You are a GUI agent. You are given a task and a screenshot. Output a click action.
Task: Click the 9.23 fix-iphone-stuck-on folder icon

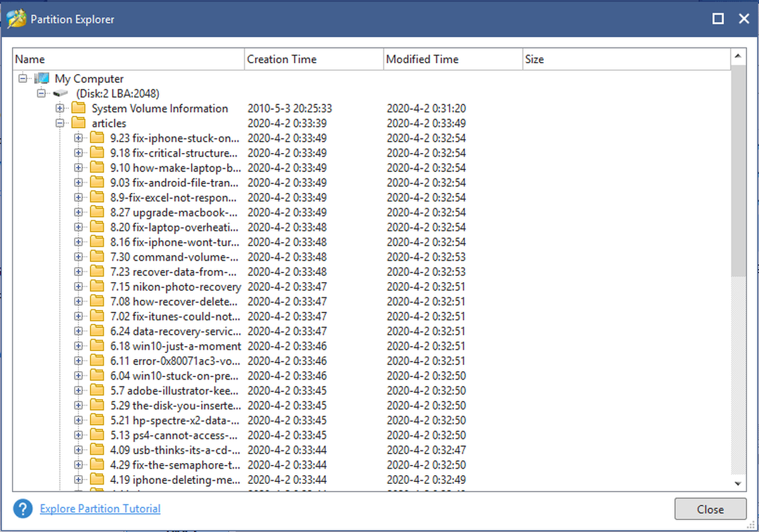(x=97, y=138)
